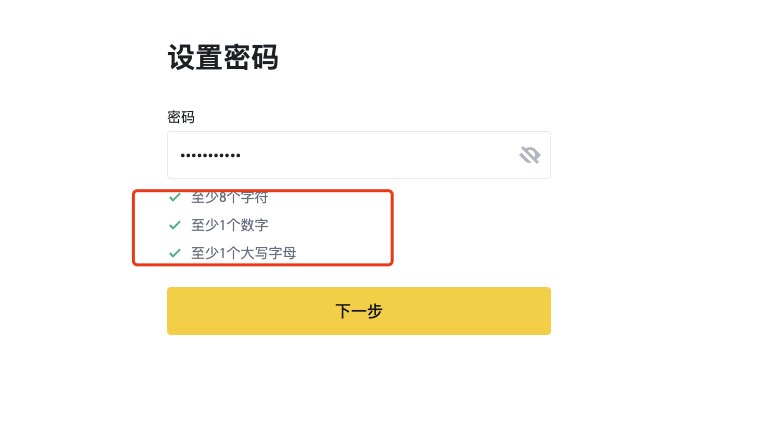Click the red outline around password requirements

tap(391, 228)
